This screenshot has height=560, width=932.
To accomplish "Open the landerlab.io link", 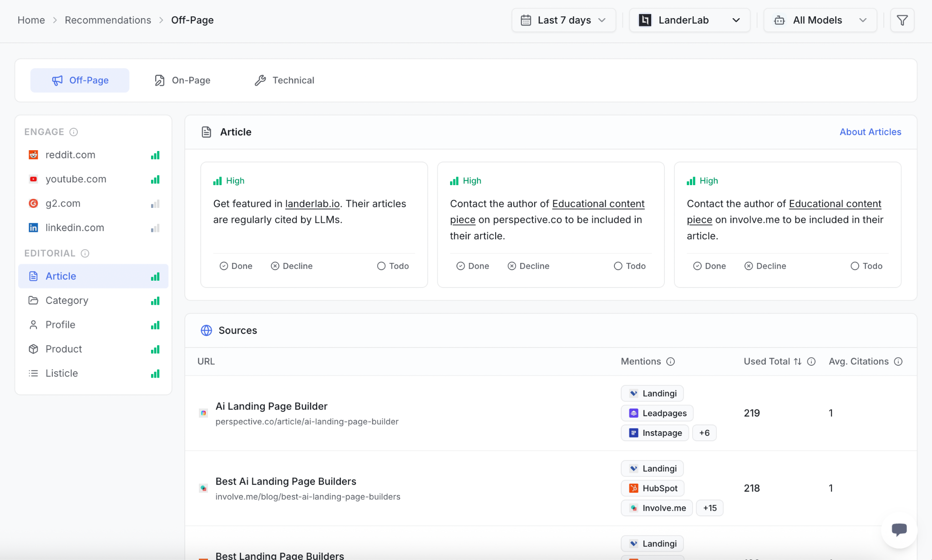I will tap(312, 204).
